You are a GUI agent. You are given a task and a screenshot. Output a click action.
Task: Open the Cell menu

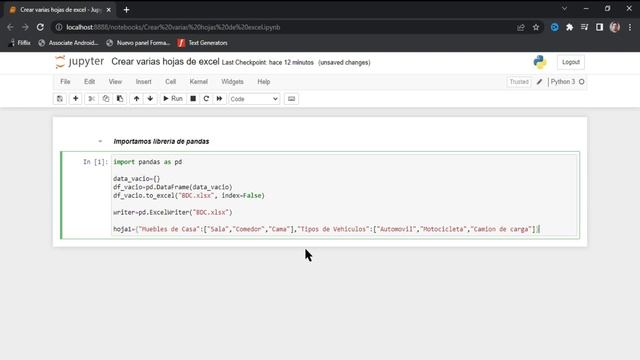pyautogui.click(x=171, y=82)
